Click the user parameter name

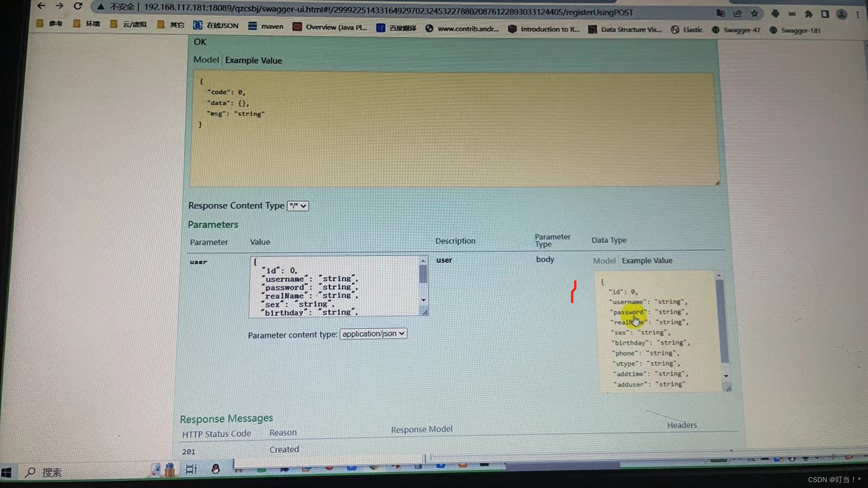tap(198, 262)
